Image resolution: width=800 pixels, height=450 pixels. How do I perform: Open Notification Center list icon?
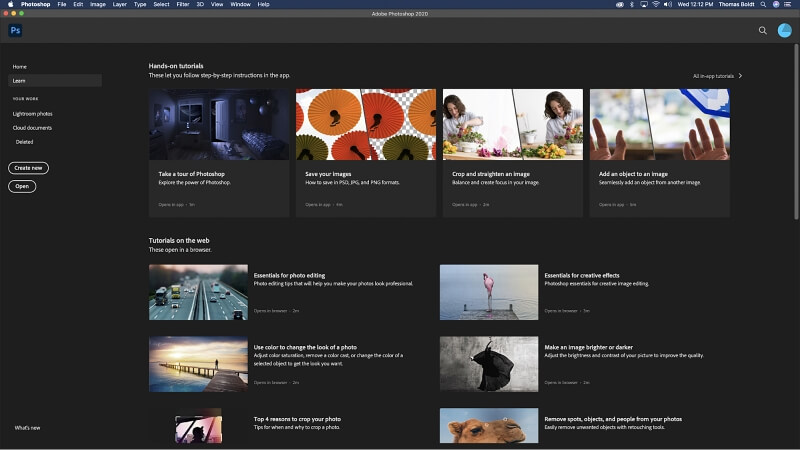[x=787, y=4]
